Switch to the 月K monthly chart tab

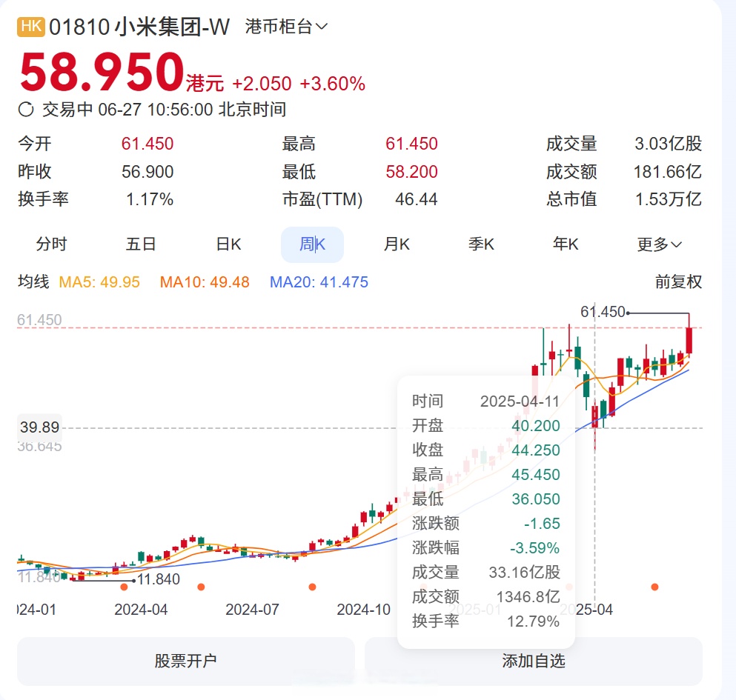397,244
